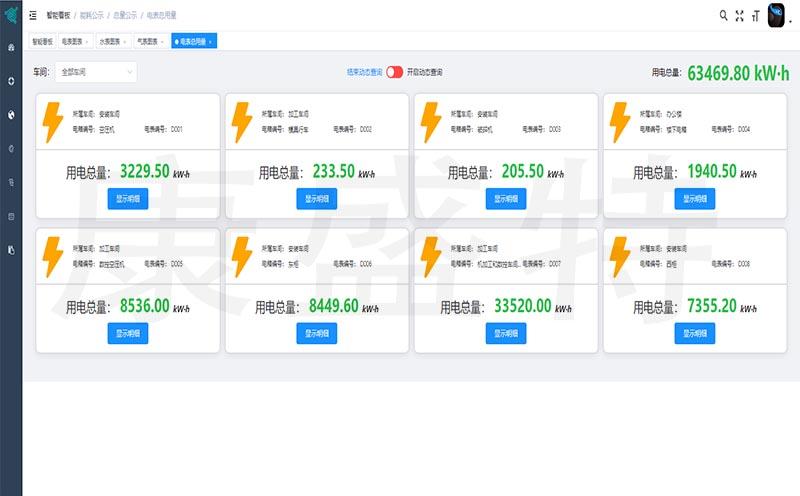Show details for the 205.50 kW·h card
The image size is (800, 496).
[x=506, y=199]
